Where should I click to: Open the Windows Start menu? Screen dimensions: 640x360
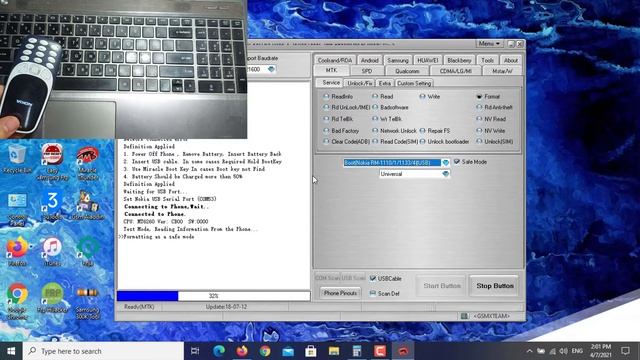tap(11, 351)
